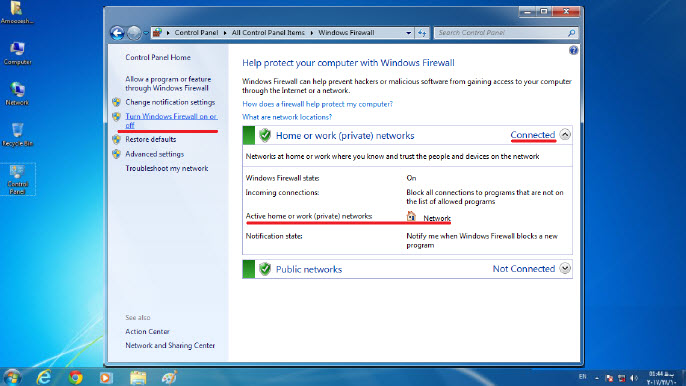Show hidden tray icons arrow

[x=597, y=378]
